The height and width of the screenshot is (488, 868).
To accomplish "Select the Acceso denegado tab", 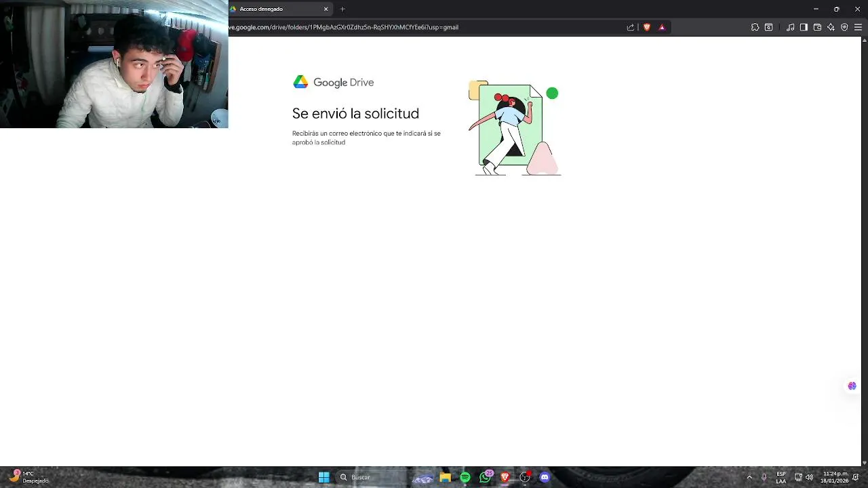I will (x=279, y=9).
